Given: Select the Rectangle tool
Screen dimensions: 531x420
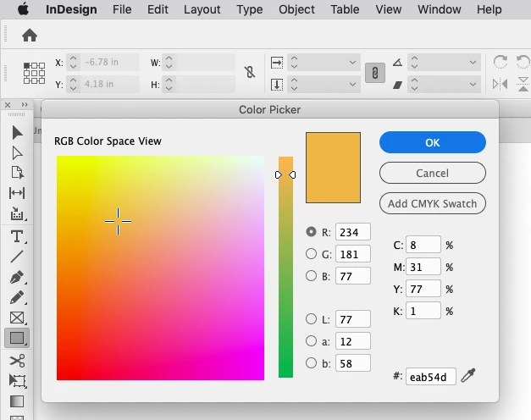Looking at the screenshot, I should pyautogui.click(x=17, y=338).
